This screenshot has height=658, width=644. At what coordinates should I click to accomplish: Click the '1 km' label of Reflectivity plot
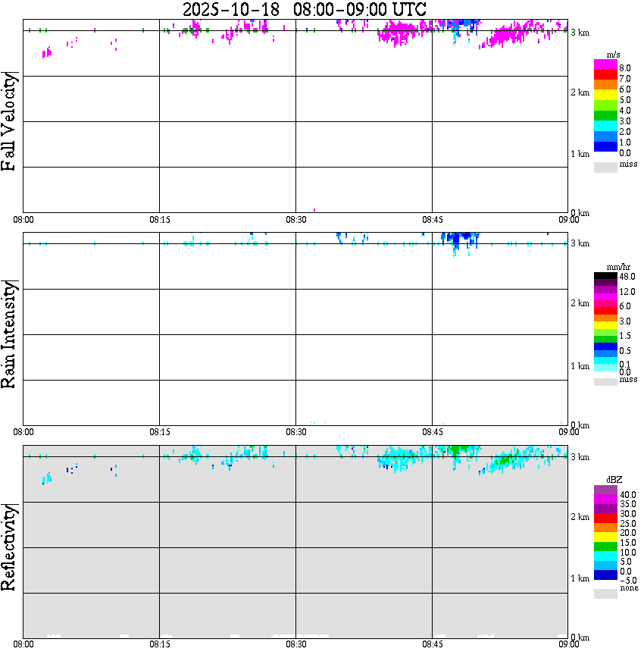580,578
